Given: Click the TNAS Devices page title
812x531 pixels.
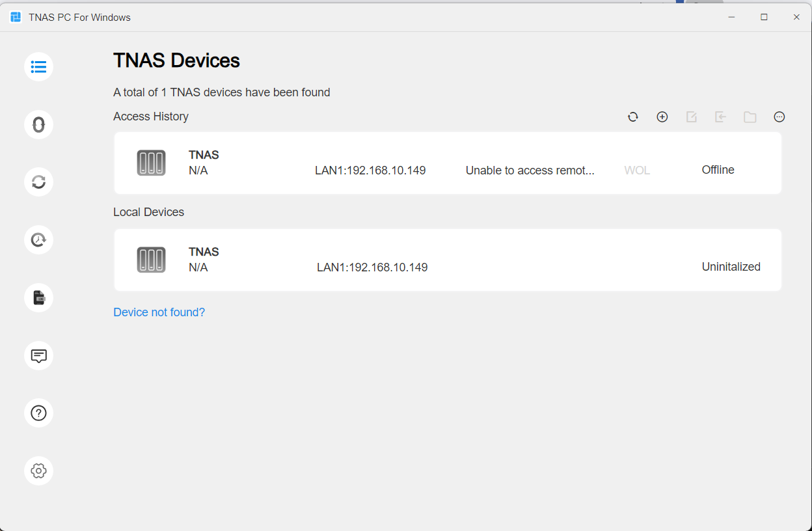Looking at the screenshot, I should click(176, 61).
